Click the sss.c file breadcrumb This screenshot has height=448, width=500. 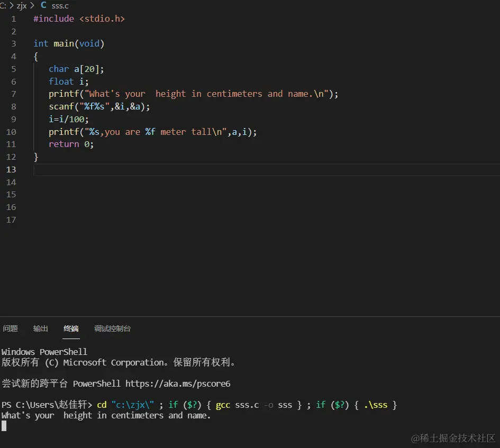click(x=60, y=5)
